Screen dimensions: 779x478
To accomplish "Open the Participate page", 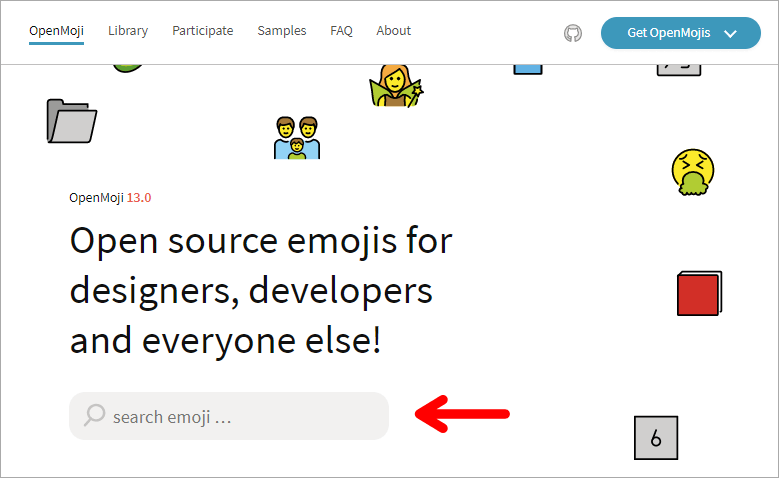I will (203, 31).
